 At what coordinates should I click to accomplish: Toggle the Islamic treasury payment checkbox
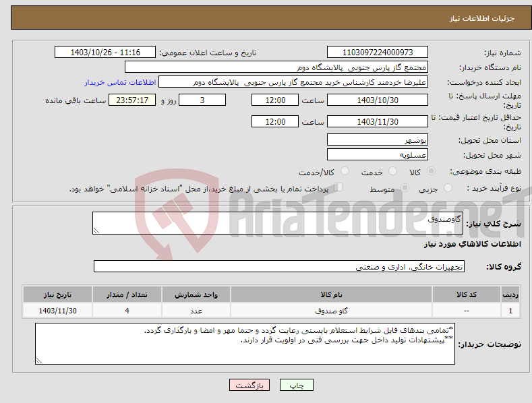point(338,187)
